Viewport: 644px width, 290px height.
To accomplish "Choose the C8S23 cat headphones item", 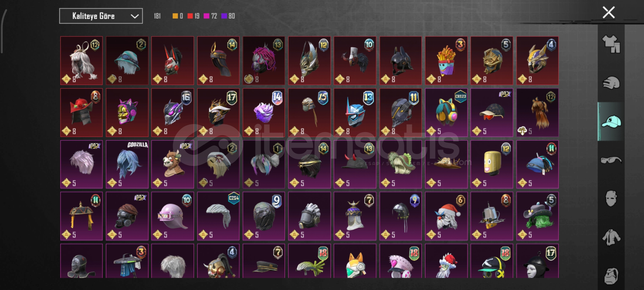I will click(x=446, y=113).
